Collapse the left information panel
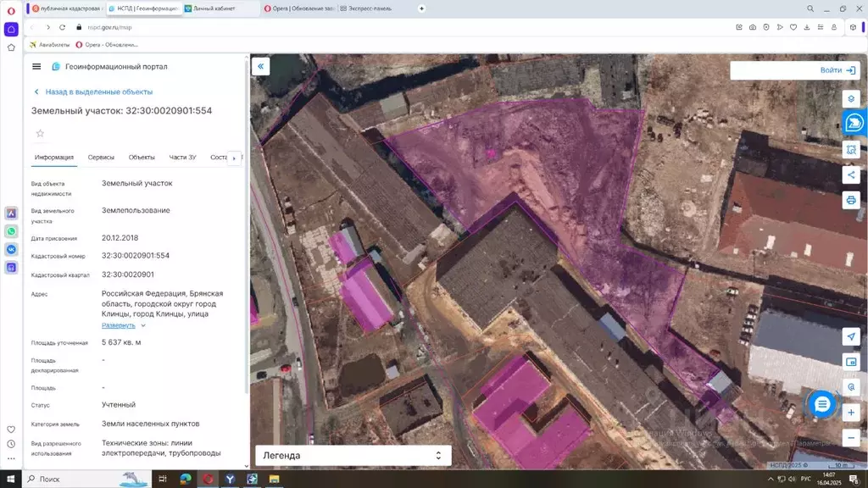868x488 pixels. [x=261, y=66]
